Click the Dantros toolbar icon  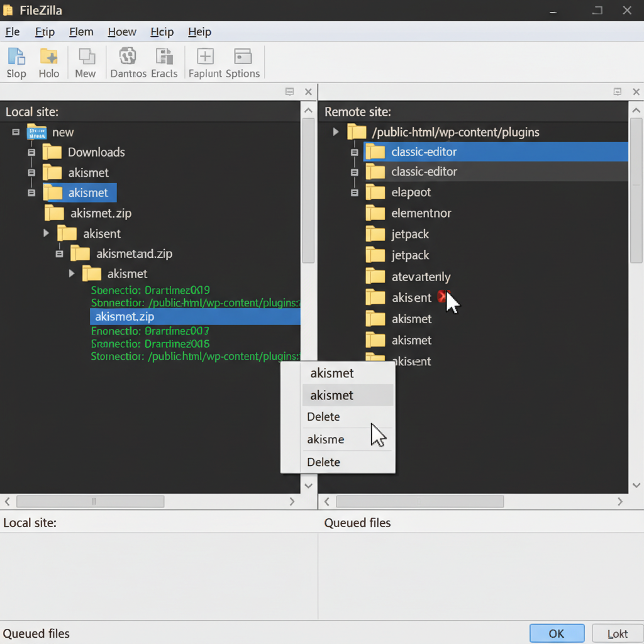(127, 56)
